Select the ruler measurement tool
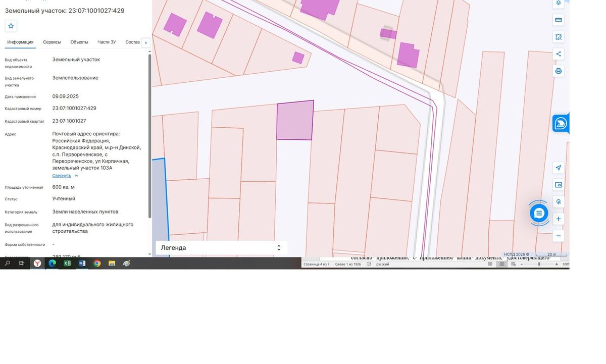 (559, 20)
